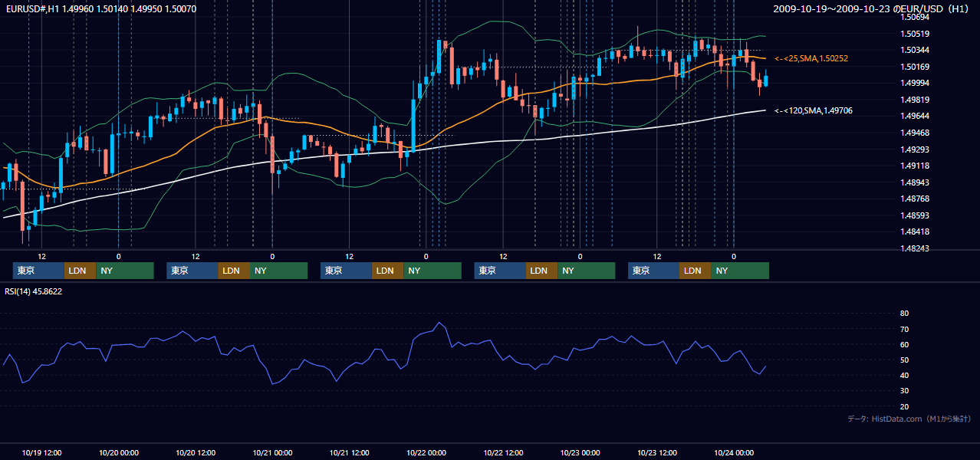Select RSI scale value 30

905,391
